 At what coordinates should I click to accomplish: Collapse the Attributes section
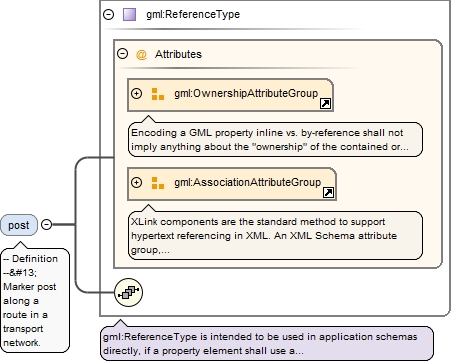(123, 54)
